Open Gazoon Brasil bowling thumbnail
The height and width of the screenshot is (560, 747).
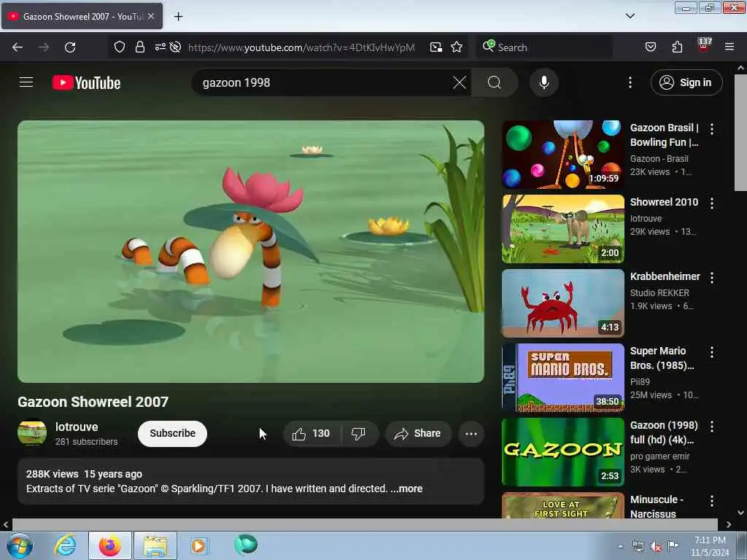pyautogui.click(x=563, y=155)
